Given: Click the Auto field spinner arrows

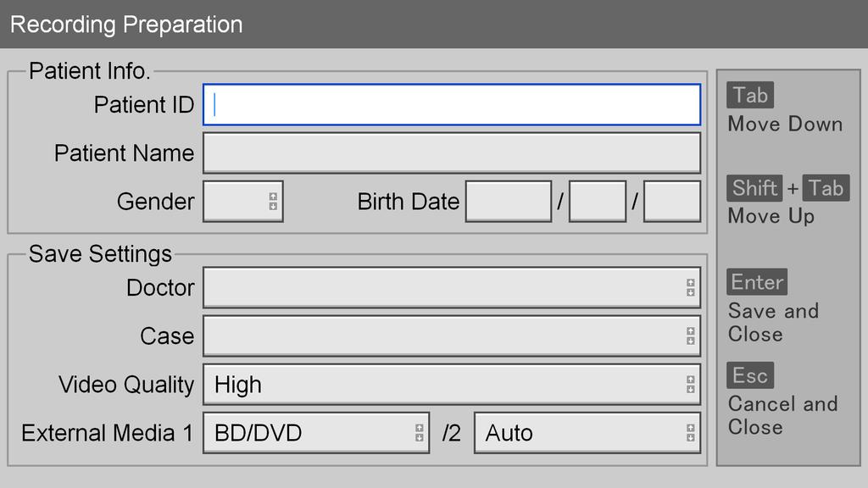Looking at the screenshot, I should click(690, 433).
